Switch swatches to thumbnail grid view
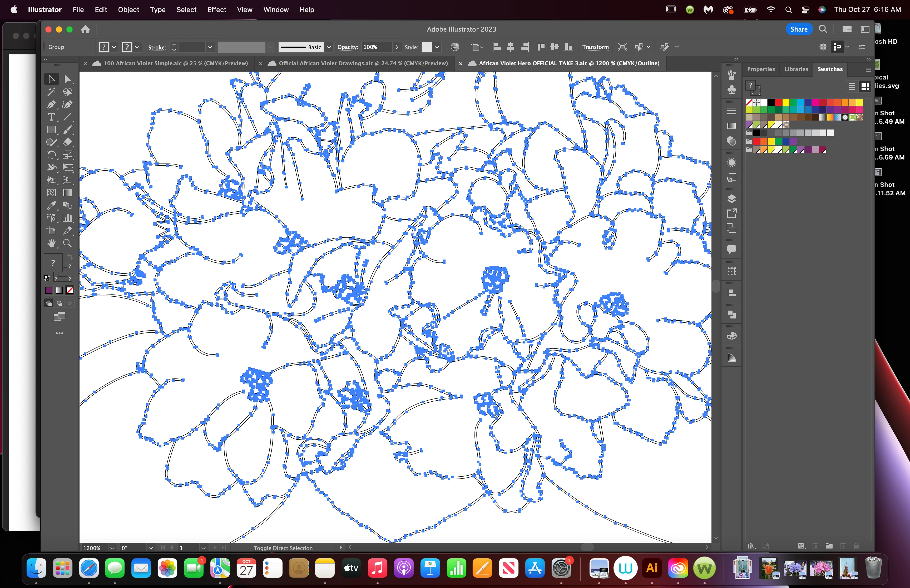The image size is (910, 588). [865, 87]
